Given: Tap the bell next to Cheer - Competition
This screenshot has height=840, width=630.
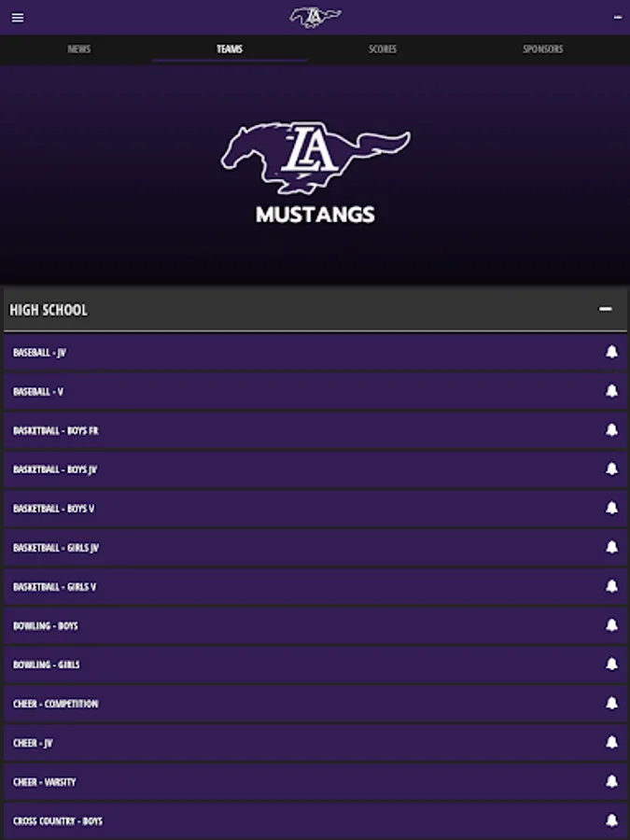Looking at the screenshot, I should coord(611,704).
